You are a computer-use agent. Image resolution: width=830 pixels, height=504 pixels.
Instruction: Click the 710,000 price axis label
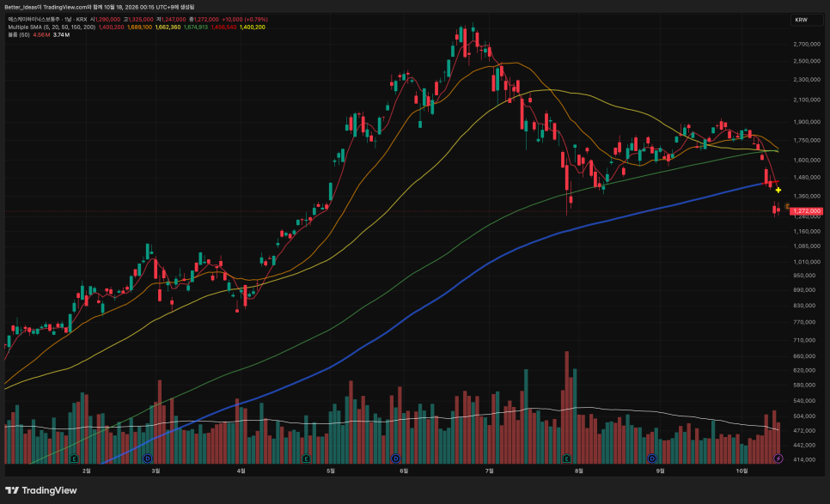804,340
